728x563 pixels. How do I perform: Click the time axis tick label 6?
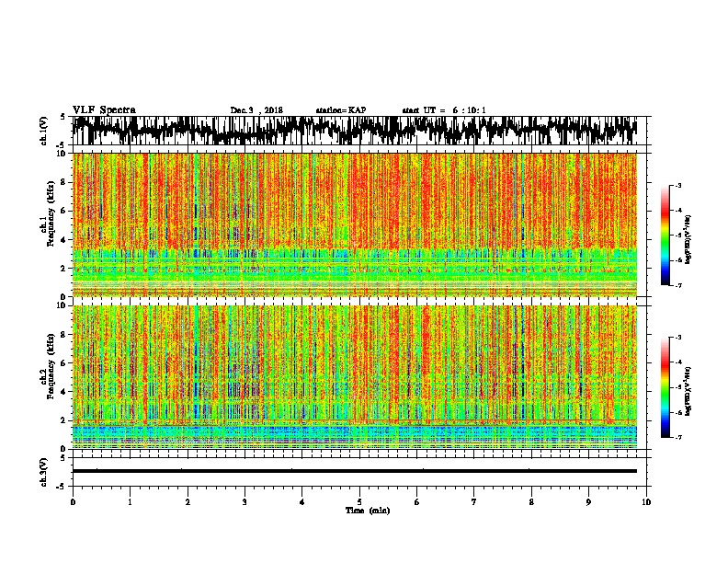coord(417,502)
